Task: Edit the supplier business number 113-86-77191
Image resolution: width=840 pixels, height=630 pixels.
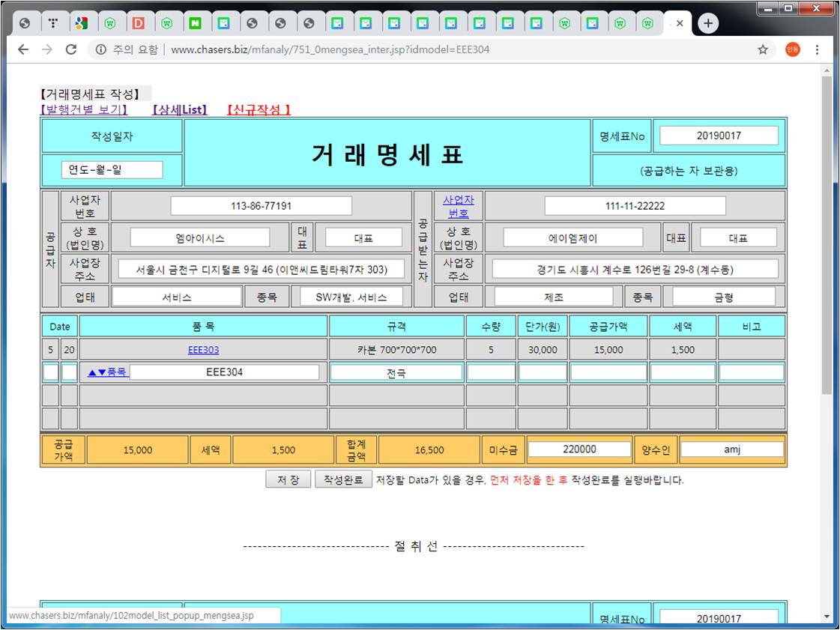Action: click(x=262, y=206)
